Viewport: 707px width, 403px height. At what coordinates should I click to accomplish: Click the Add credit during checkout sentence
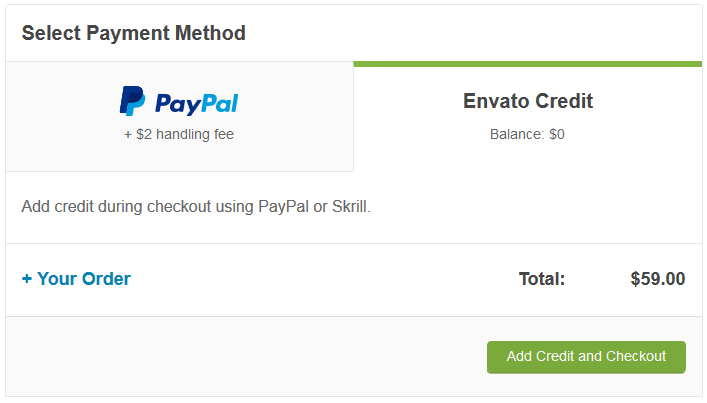(x=196, y=208)
